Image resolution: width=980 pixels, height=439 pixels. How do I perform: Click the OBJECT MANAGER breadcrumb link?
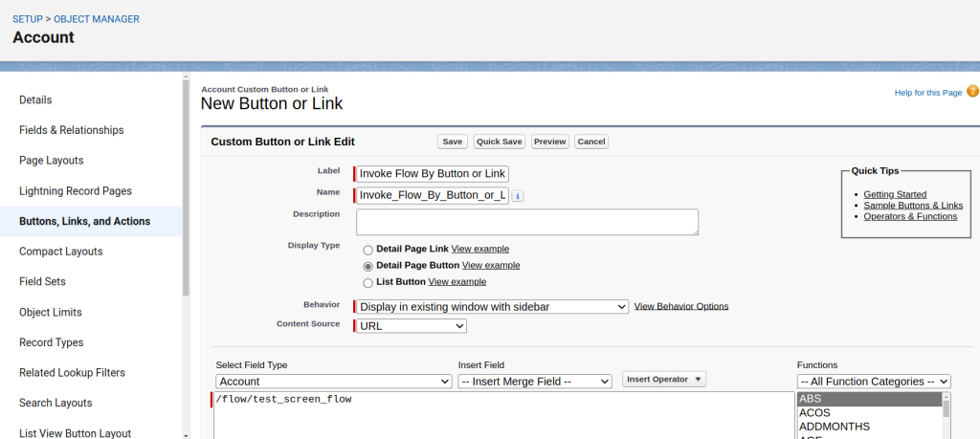point(97,19)
